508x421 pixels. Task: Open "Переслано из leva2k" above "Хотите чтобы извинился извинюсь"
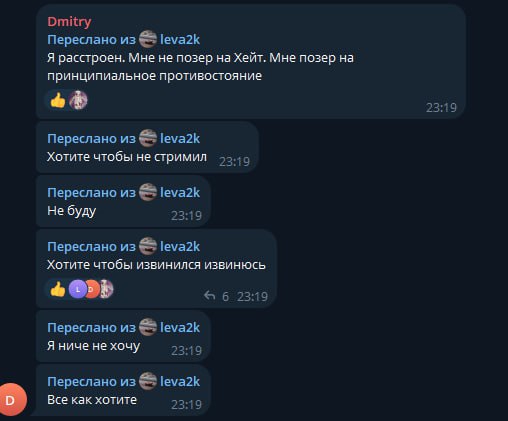tap(123, 247)
